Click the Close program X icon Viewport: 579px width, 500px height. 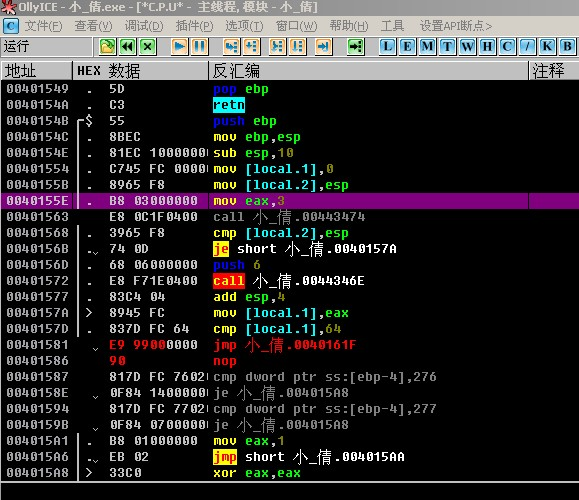point(148,47)
